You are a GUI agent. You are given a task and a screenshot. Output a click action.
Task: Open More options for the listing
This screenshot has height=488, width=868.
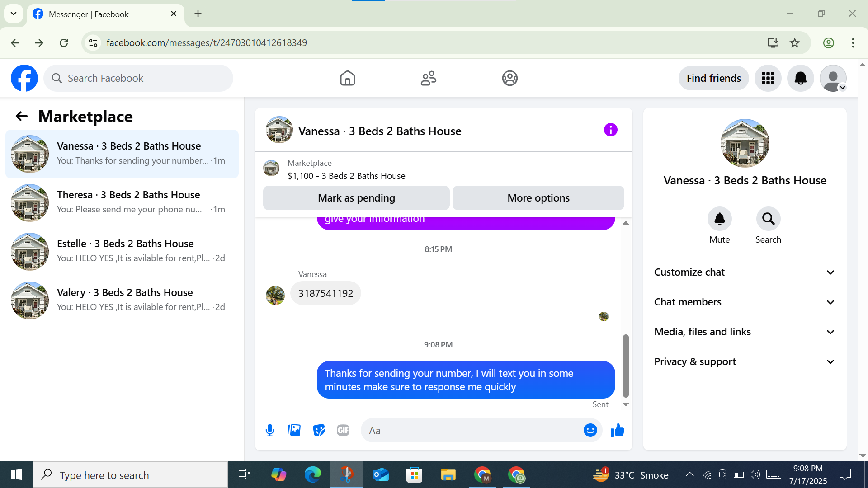538,198
